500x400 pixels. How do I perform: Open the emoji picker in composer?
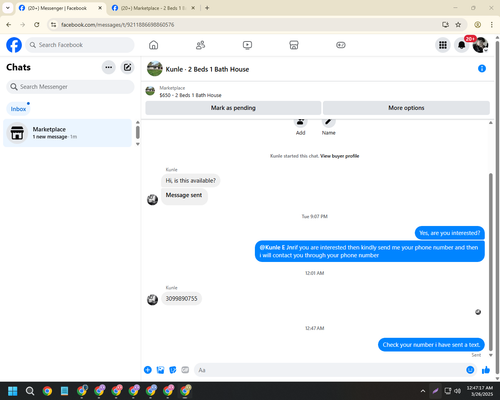point(470,370)
